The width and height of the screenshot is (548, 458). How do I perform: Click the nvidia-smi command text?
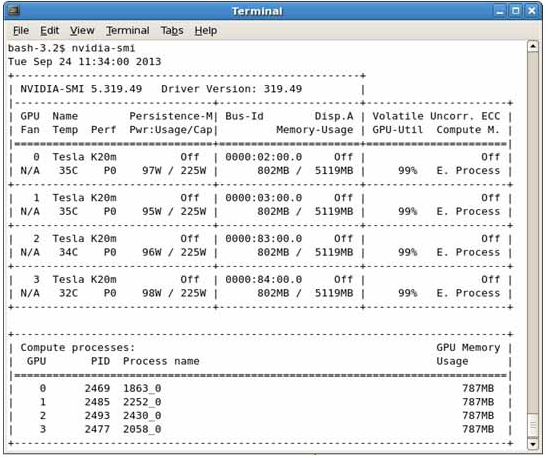(103, 48)
